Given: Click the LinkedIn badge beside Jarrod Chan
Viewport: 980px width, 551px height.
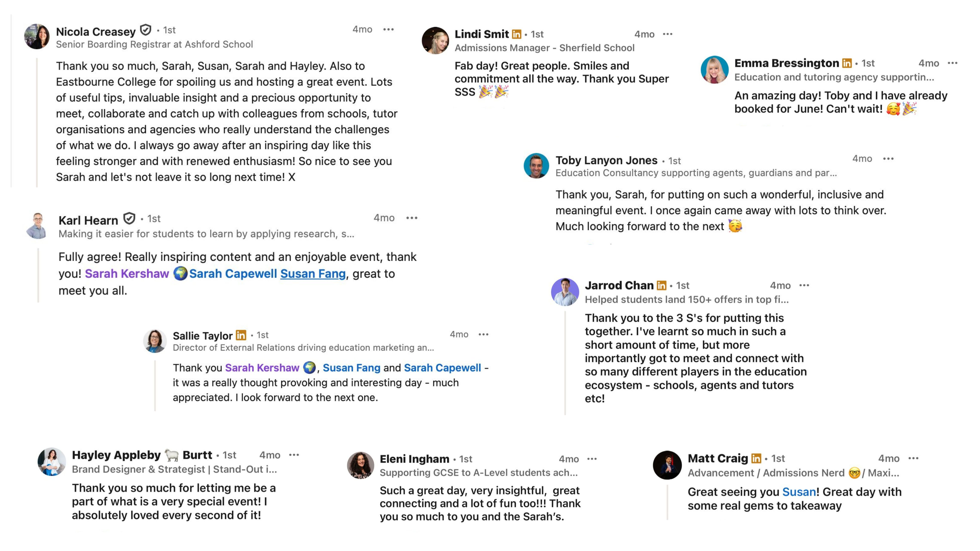Looking at the screenshot, I should pyautogui.click(x=661, y=285).
